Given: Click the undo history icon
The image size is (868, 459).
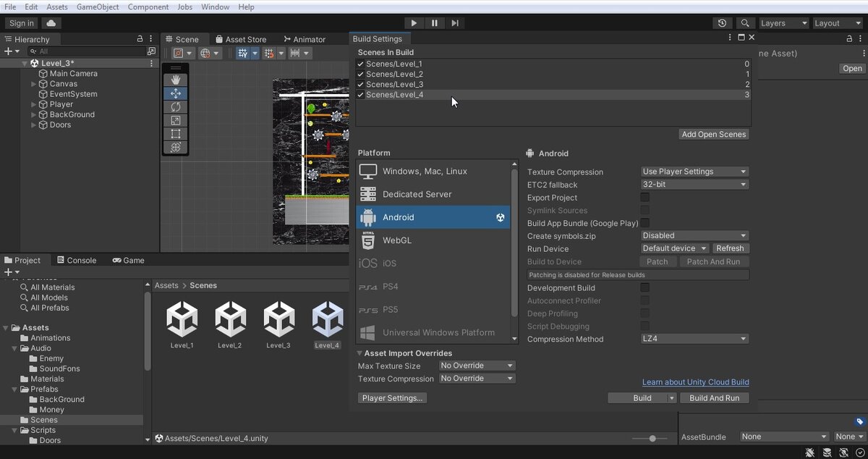Looking at the screenshot, I should click(722, 23).
